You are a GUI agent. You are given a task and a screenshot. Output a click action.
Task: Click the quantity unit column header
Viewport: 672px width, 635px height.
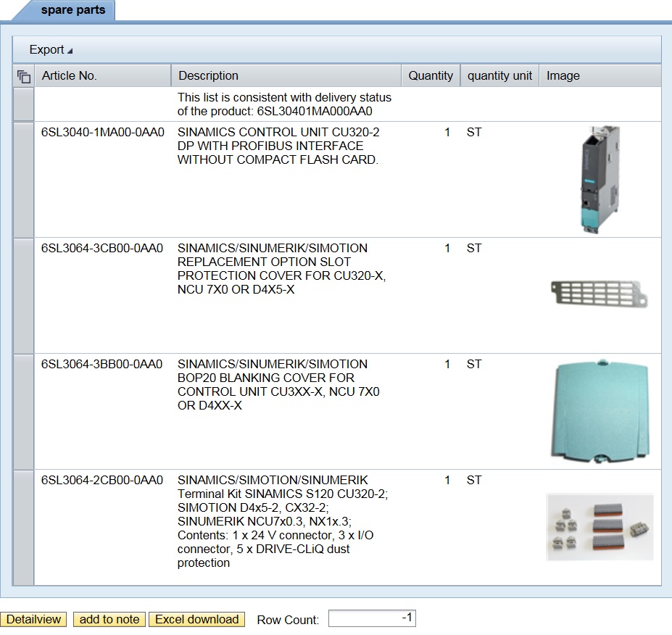click(499, 76)
